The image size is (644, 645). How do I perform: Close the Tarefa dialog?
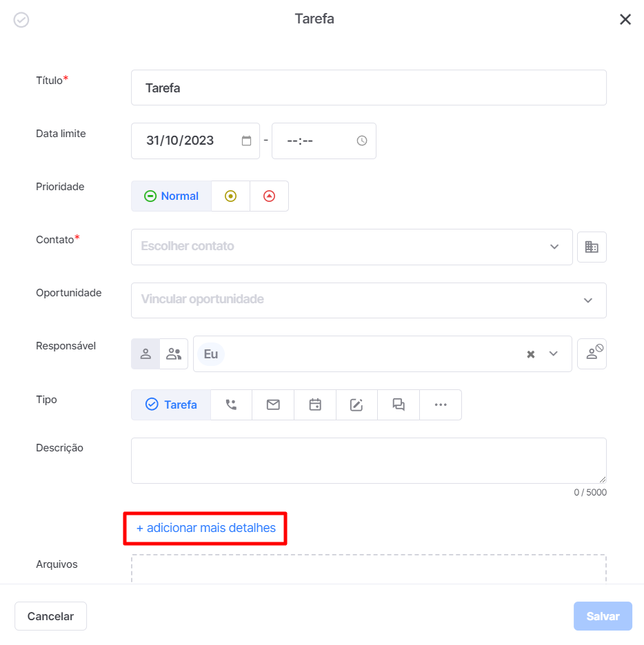[x=625, y=19]
